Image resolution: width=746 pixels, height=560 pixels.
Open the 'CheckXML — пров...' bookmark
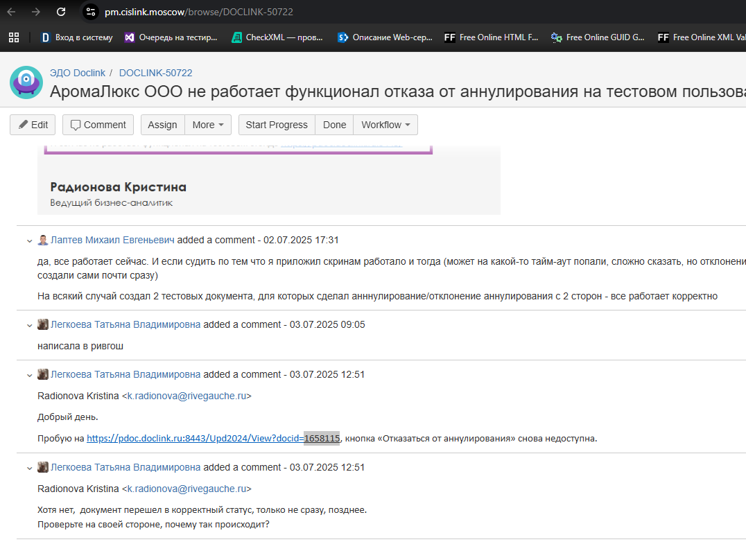[277, 37]
